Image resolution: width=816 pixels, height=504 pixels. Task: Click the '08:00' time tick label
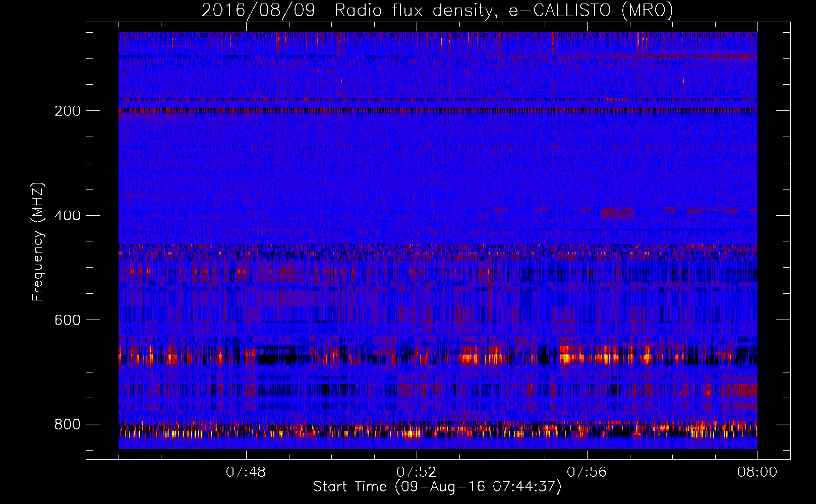tap(757, 472)
